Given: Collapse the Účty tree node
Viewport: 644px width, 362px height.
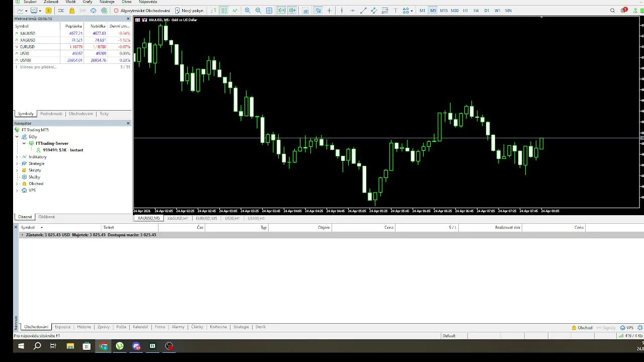Looking at the screenshot, I should coord(17,137).
